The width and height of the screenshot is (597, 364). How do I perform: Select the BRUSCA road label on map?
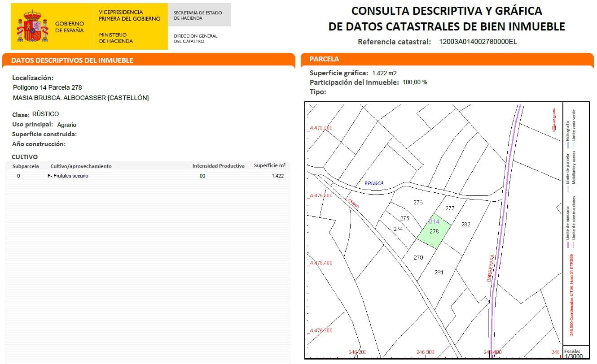374,182
